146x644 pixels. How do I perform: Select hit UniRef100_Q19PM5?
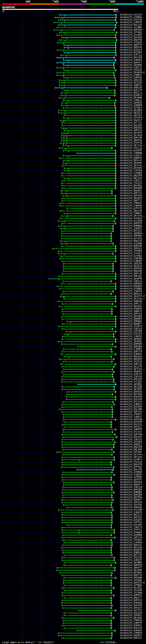tap(131, 278)
